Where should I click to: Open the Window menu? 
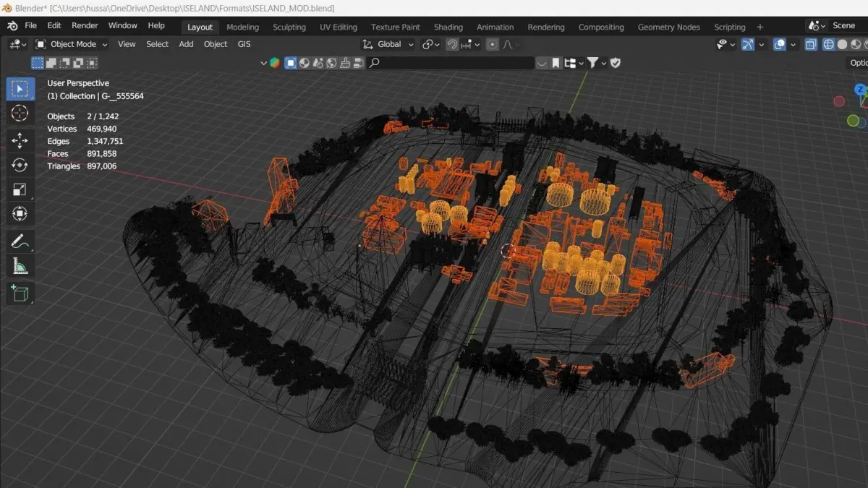[122, 25]
